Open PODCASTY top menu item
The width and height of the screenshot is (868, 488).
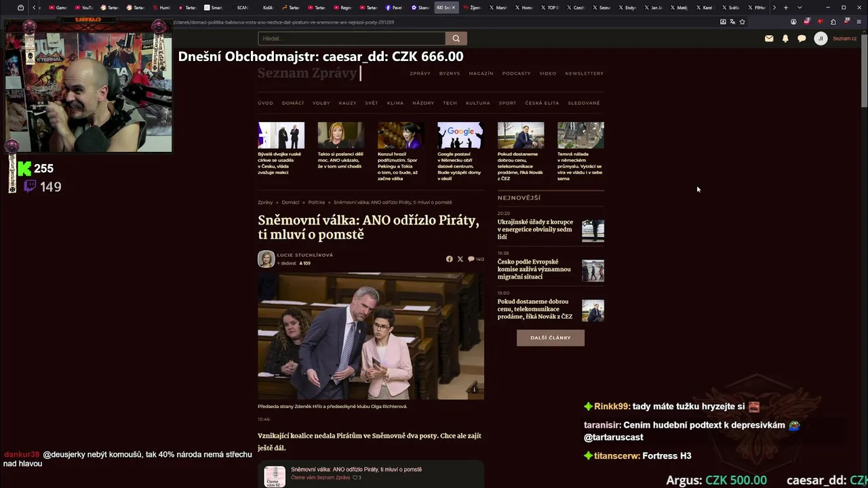pyautogui.click(x=516, y=73)
